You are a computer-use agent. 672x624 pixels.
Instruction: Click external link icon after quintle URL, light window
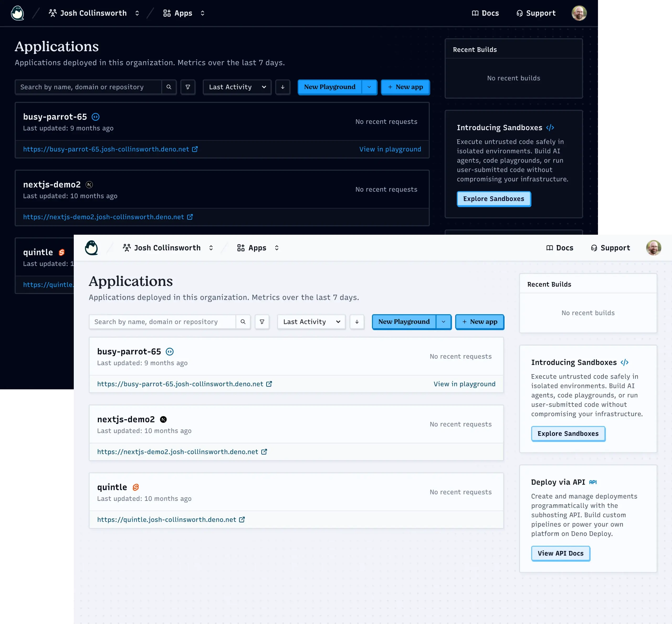[x=242, y=520]
